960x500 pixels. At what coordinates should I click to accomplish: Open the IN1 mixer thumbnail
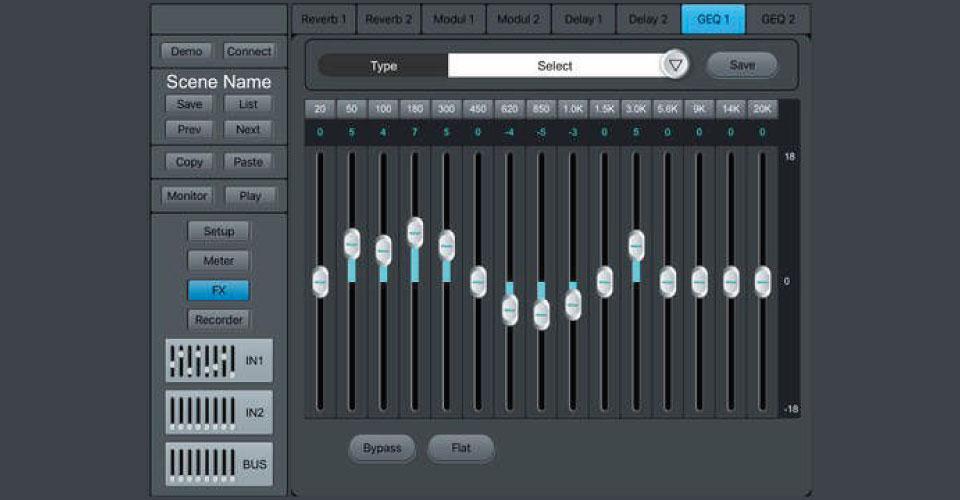[218, 359]
